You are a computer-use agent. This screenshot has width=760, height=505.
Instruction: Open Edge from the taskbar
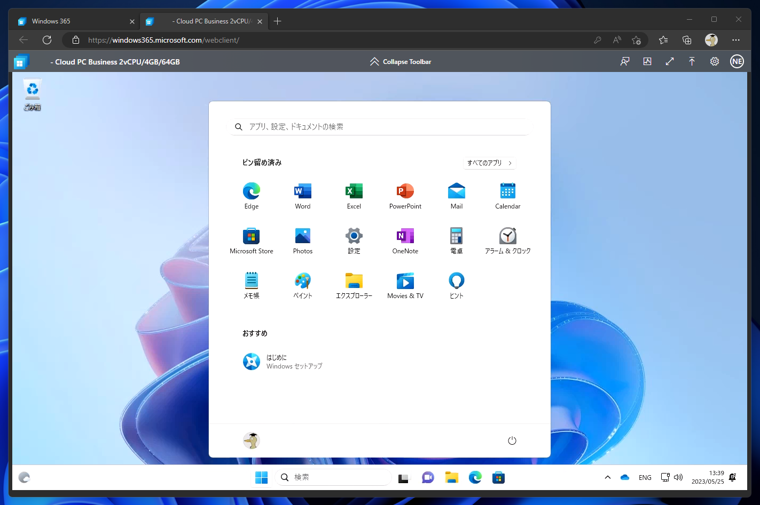click(475, 478)
